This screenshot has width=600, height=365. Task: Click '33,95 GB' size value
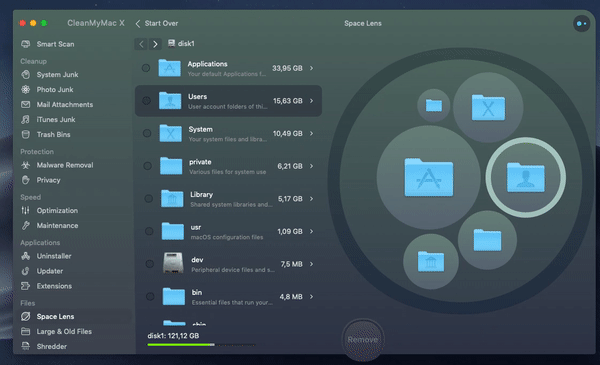coord(287,68)
